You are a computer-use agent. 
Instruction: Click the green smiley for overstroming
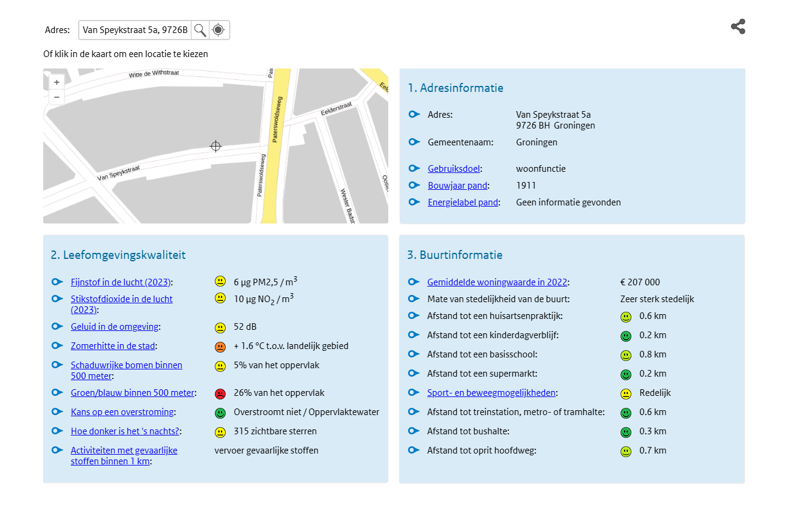click(x=220, y=413)
